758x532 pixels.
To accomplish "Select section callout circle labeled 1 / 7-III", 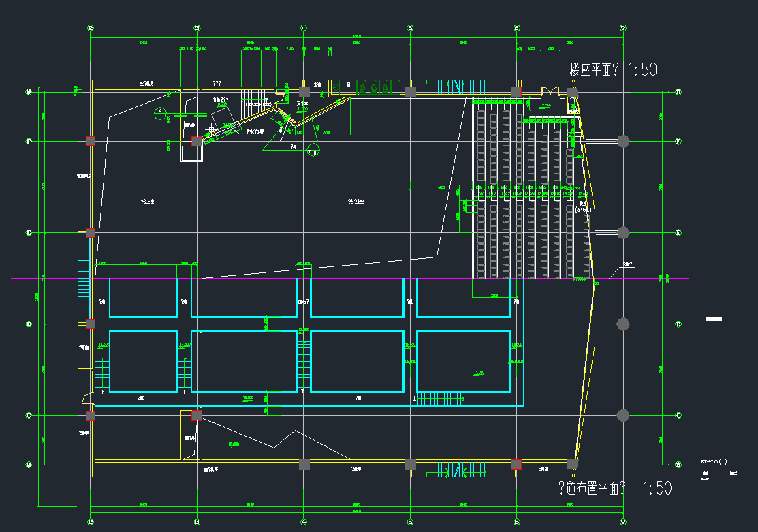I will coord(313,148).
